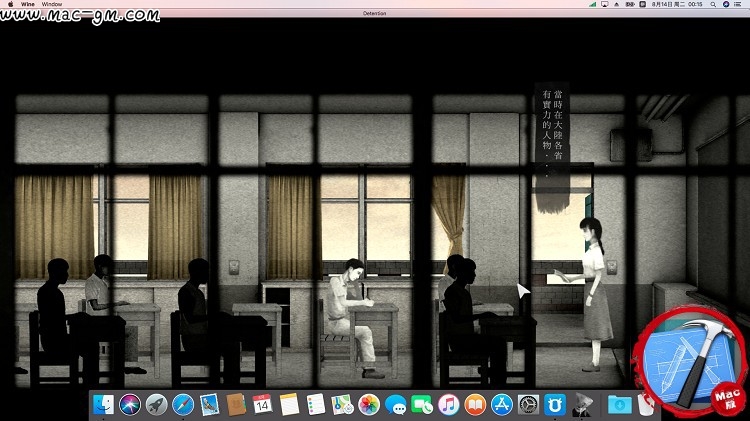
Task: Open Maps icon in Dock
Action: pyautogui.click(x=342, y=405)
